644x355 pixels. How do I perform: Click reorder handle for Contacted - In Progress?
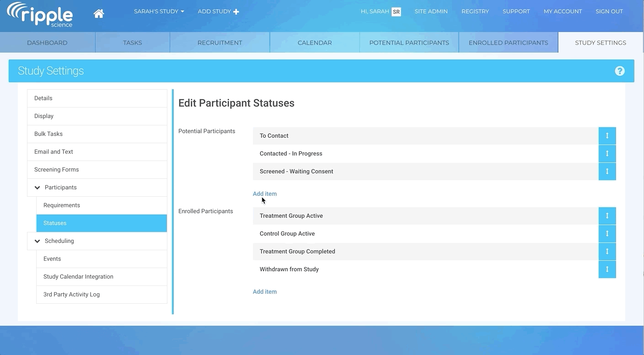(607, 154)
